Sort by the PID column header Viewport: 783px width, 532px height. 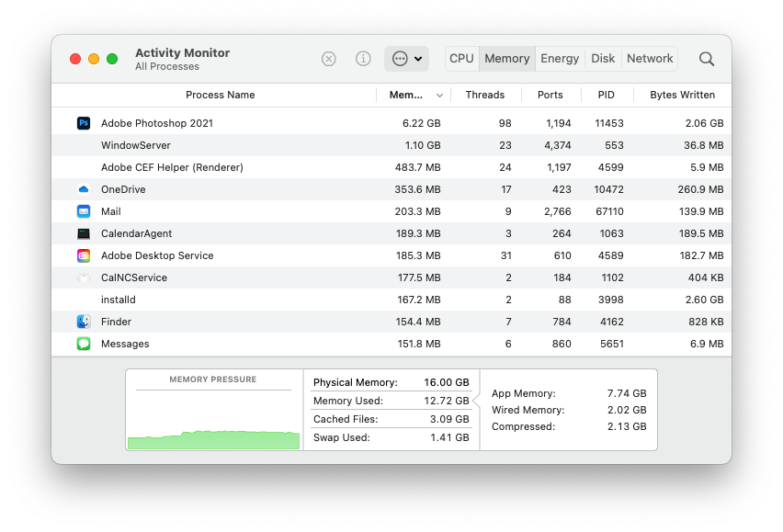[607, 95]
